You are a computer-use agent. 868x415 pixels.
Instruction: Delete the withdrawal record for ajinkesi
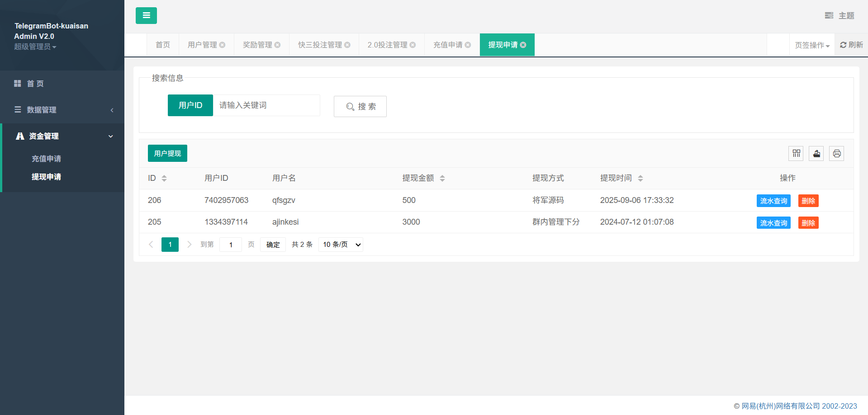click(x=808, y=223)
